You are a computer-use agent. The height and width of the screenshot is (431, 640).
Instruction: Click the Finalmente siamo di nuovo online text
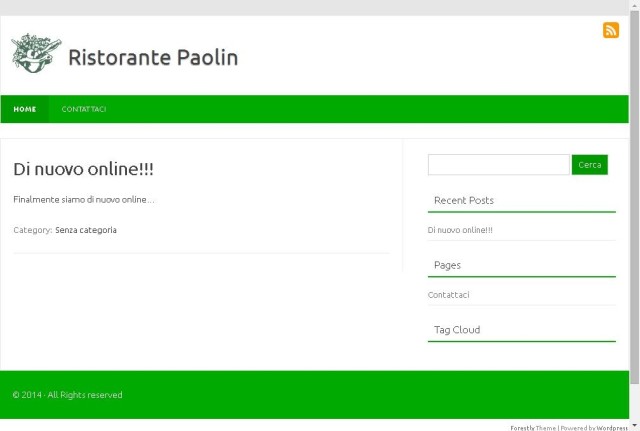[84, 200]
